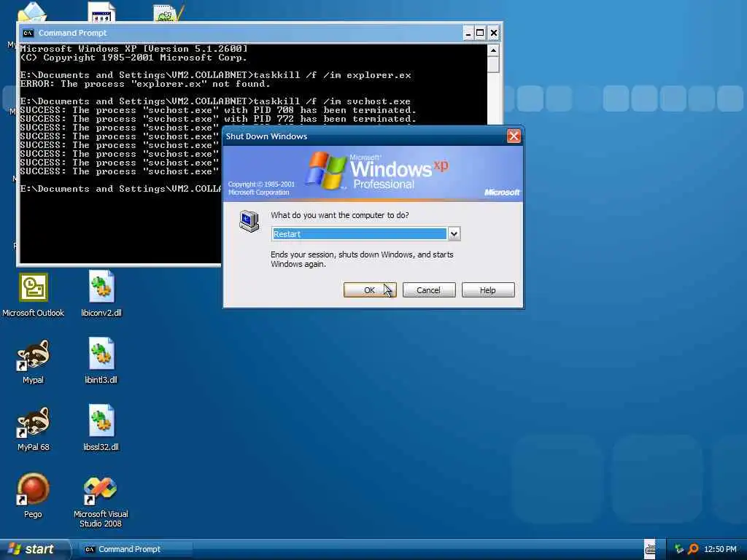This screenshot has width=747, height=560.
Task: Click the Command Prompt window title text
Action: (x=72, y=33)
